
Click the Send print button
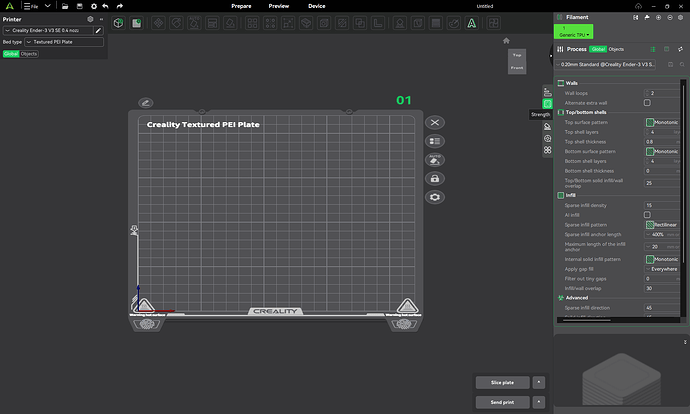point(503,402)
